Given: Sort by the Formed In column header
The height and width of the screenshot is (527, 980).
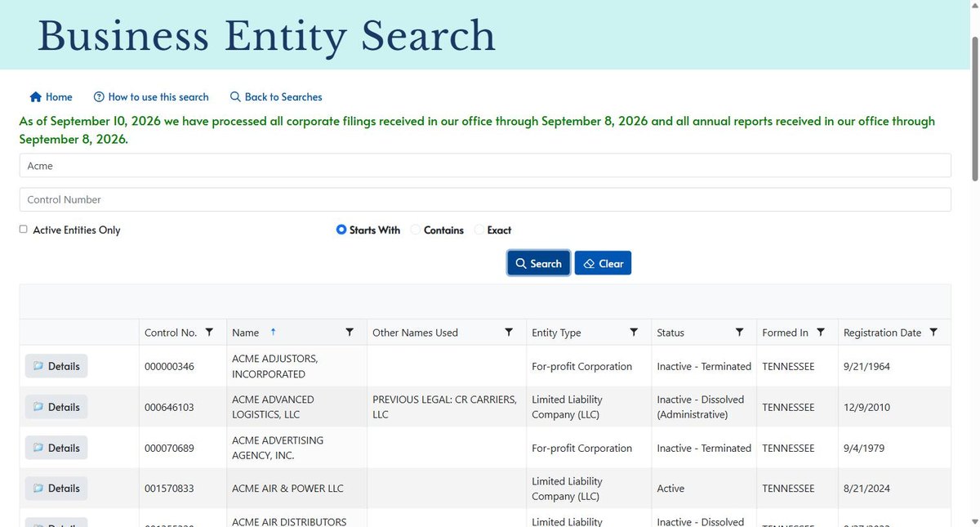Looking at the screenshot, I should 785,333.
